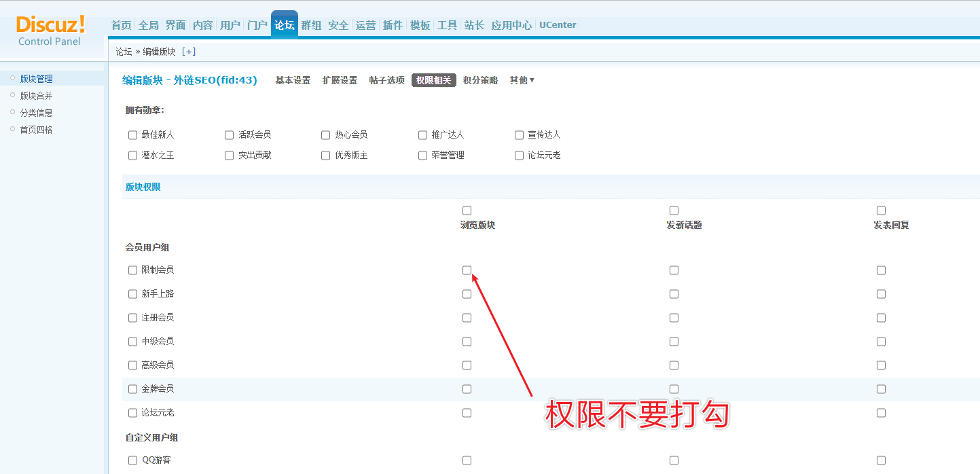Check the 新手上路 row checkbox
This screenshot has width=980, height=474.
[x=133, y=294]
